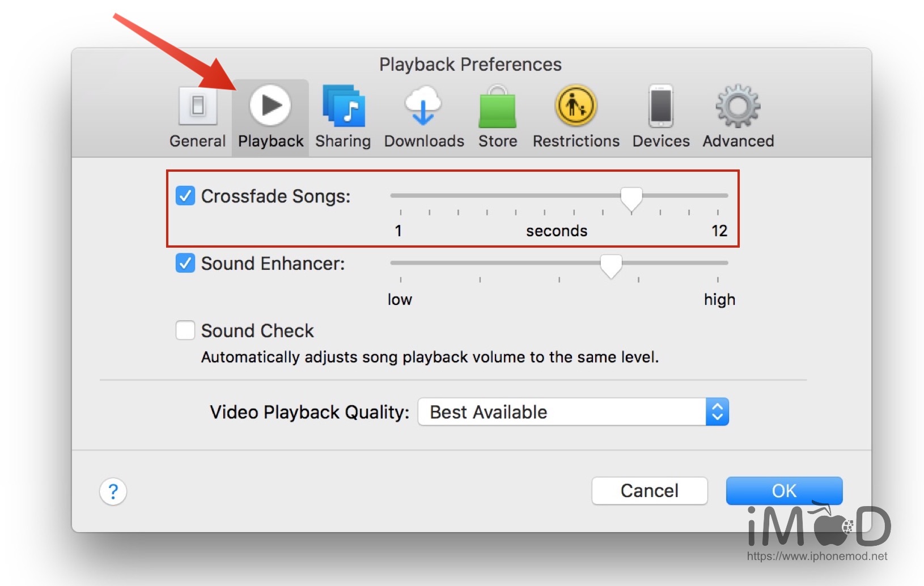This screenshot has width=924, height=586.
Task: Open the General preferences icon
Action: point(197,106)
